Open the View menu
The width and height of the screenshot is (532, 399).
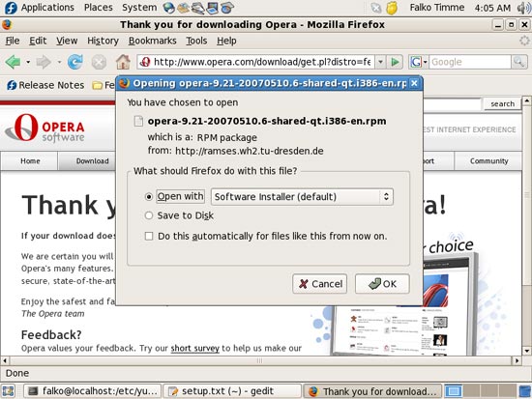click(67, 41)
